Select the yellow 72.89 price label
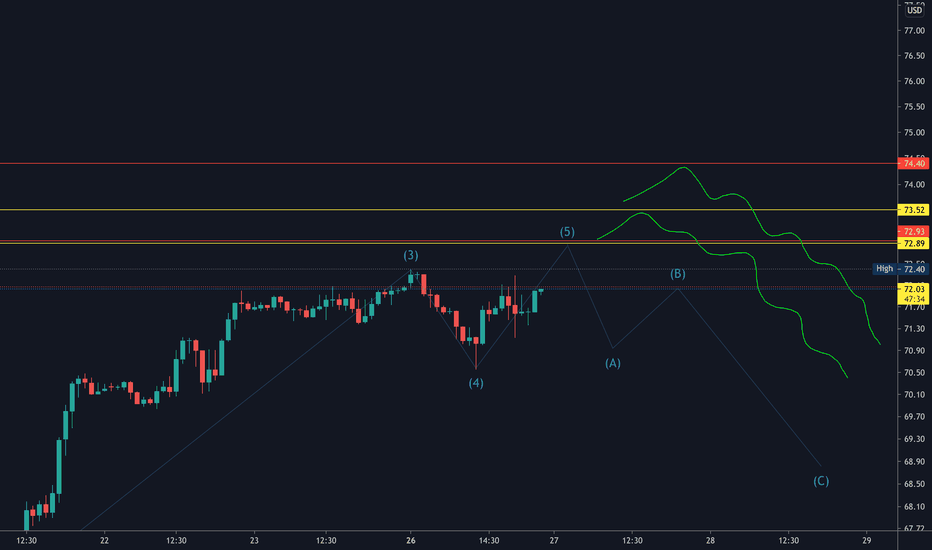This screenshot has width=932, height=550. point(914,243)
